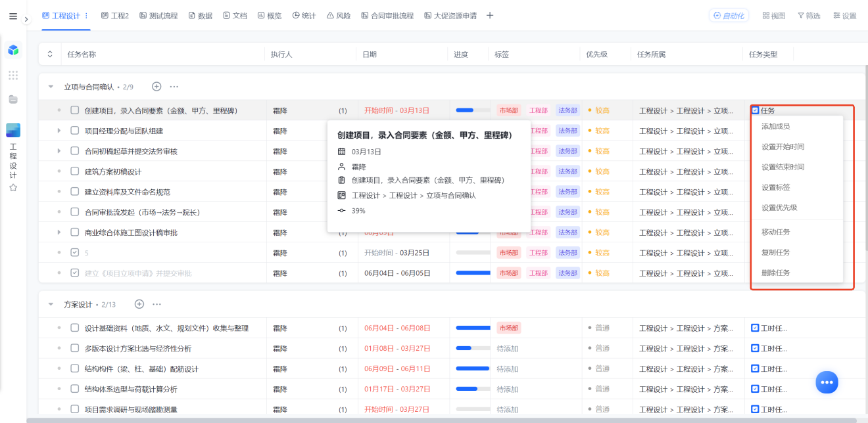Check the 合同初稿起草并提交法务审核 checkbox
Image resolution: width=868 pixels, height=423 pixels.
[75, 151]
